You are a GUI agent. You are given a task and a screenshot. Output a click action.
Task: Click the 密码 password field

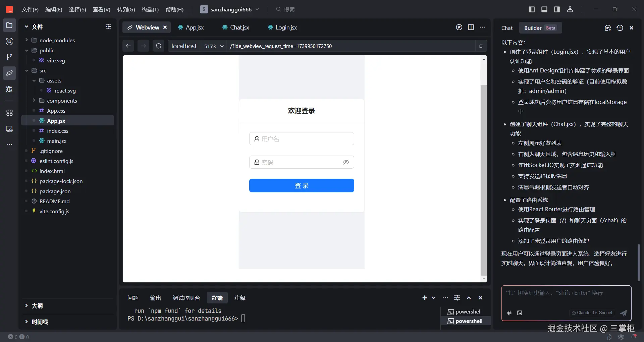(302, 162)
